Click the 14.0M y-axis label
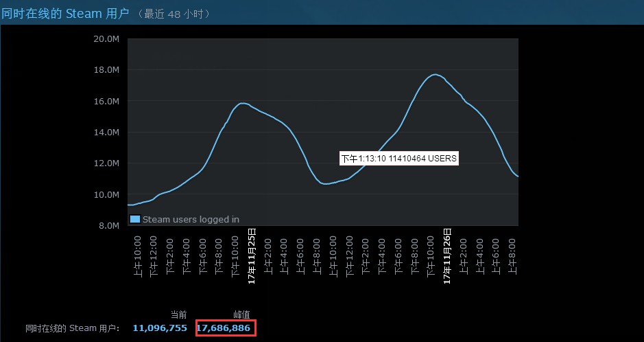644x342 pixels. (106, 133)
